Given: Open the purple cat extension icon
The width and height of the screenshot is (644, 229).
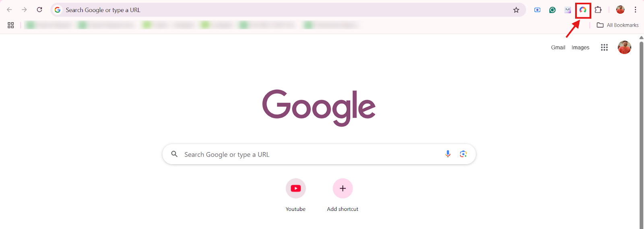Looking at the screenshot, I should pos(568,10).
